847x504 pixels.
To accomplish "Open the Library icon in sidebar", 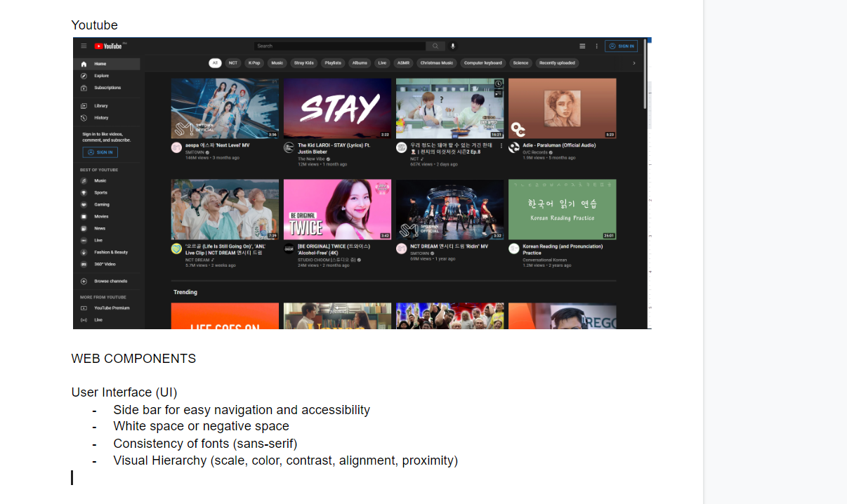I will pyautogui.click(x=84, y=106).
